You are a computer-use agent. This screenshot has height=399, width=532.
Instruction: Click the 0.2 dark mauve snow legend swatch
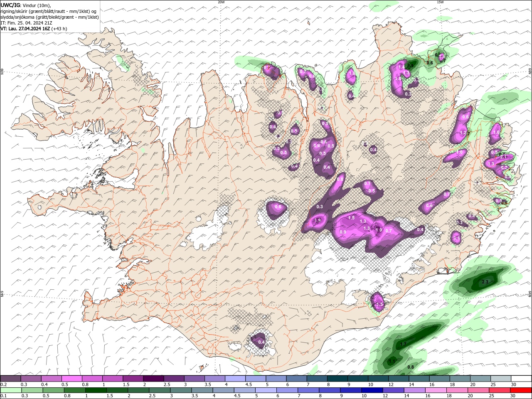[11, 379]
